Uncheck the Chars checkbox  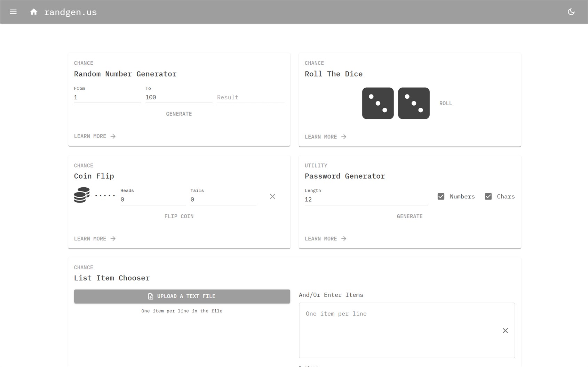click(x=488, y=196)
